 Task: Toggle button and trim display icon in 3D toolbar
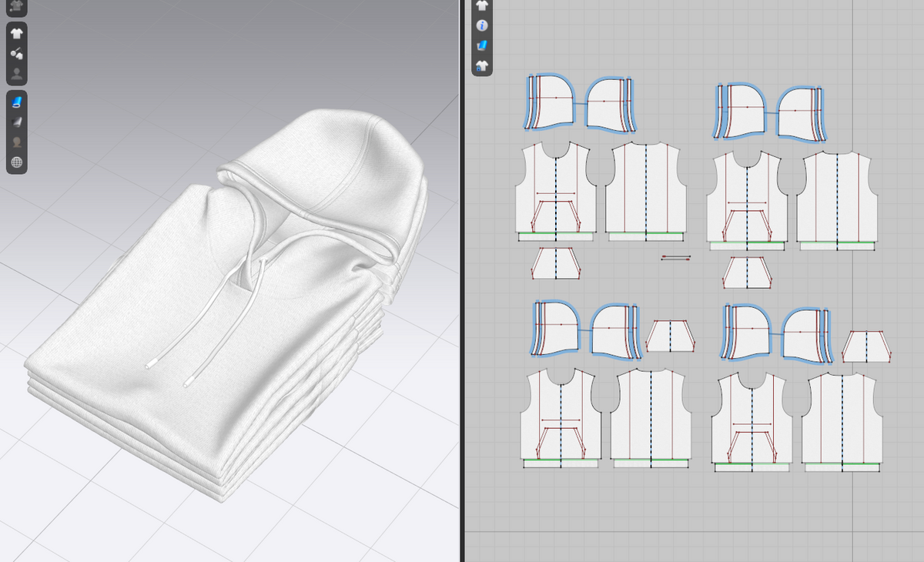(x=17, y=54)
